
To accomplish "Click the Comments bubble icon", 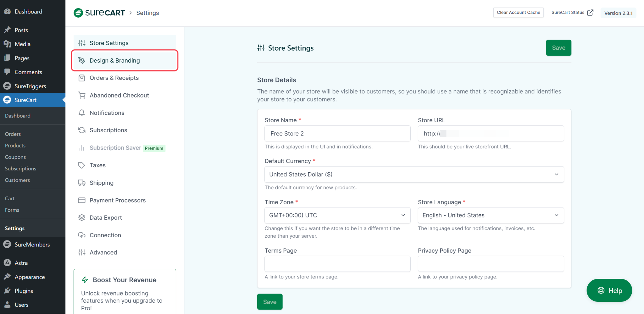I will 7,72.
